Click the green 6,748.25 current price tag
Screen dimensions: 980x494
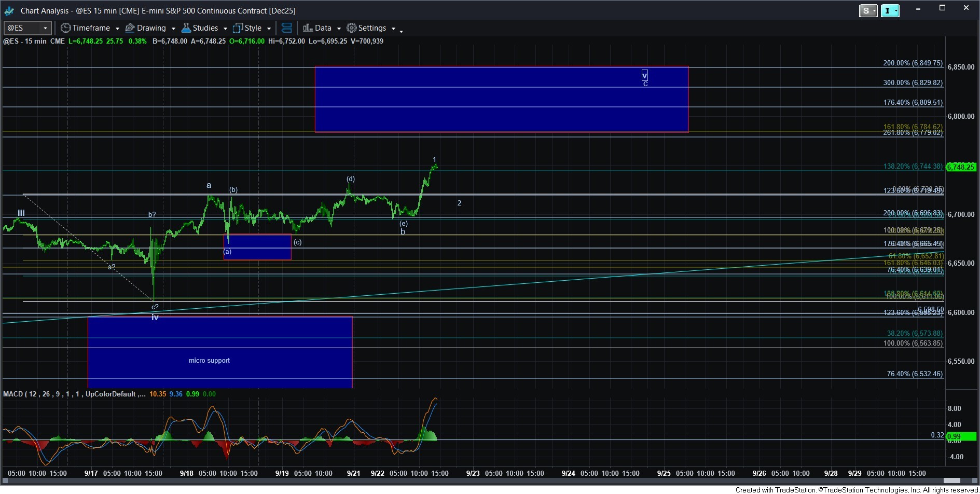point(961,167)
